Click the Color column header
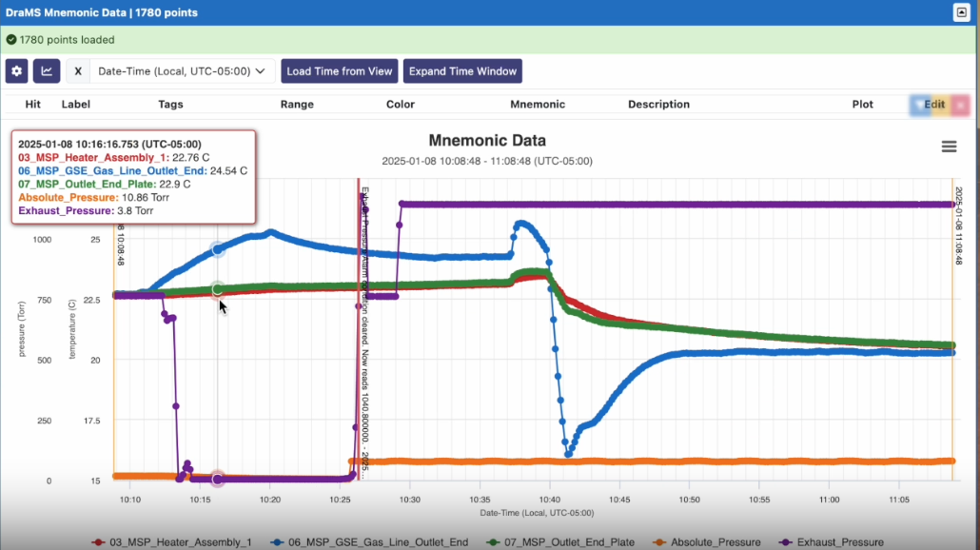This screenshot has width=980, height=550. [401, 105]
